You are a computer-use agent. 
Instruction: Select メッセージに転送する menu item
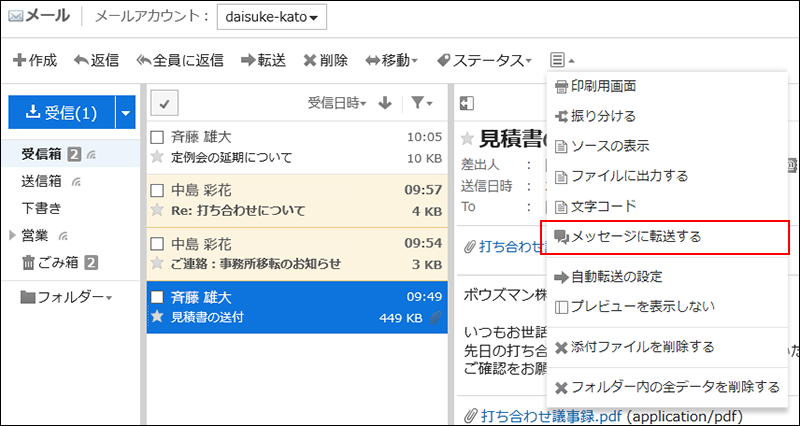point(667,237)
